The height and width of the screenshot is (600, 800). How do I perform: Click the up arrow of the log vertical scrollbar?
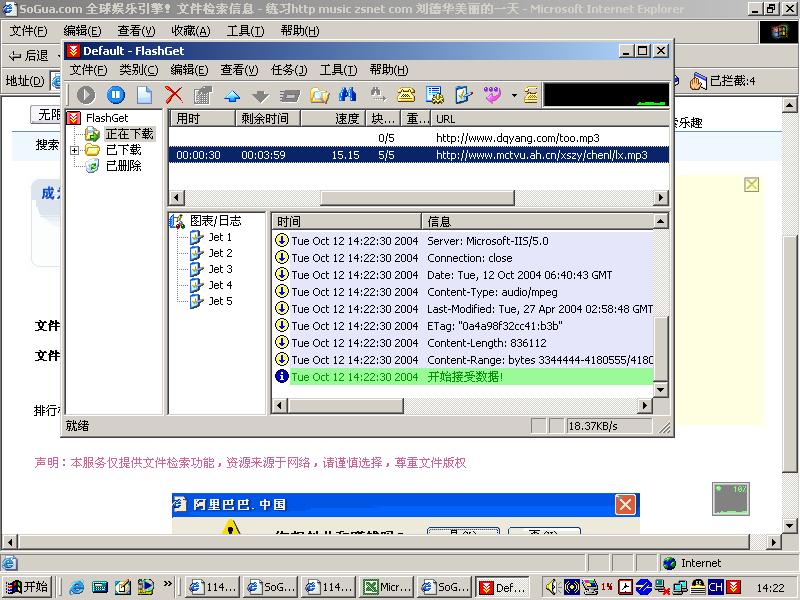pyautogui.click(x=661, y=221)
